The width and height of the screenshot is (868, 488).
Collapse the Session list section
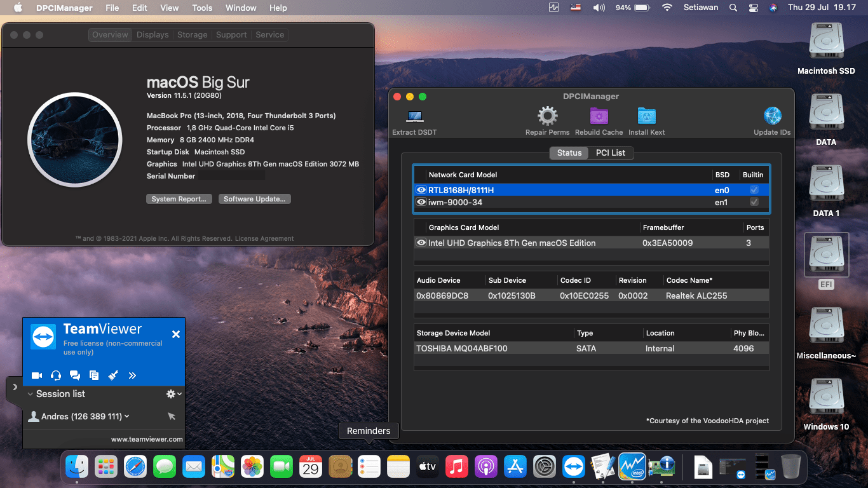30,394
